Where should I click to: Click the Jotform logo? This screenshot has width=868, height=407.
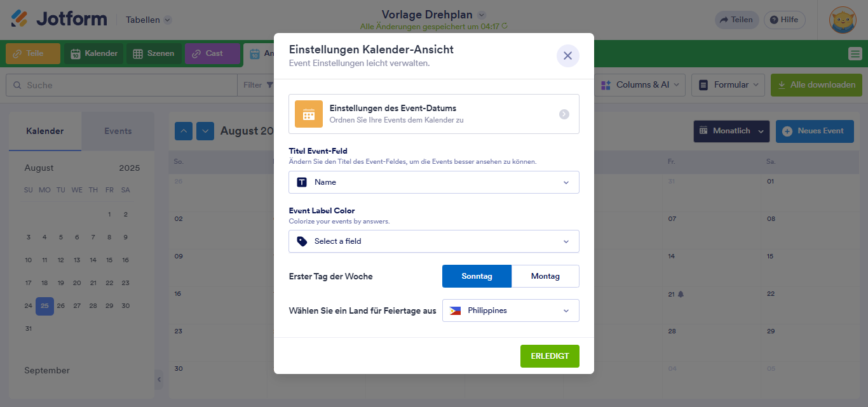tap(59, 19)
